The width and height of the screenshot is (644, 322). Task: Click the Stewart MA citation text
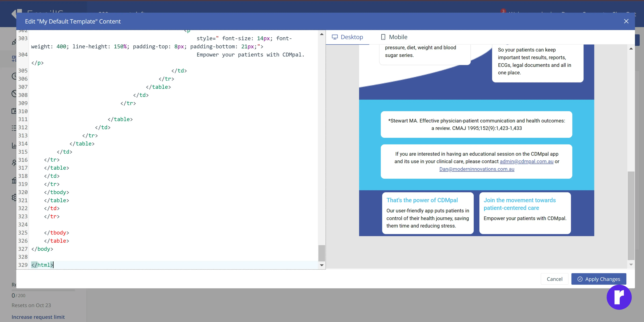pyautogui.click(x=476, y=124)
